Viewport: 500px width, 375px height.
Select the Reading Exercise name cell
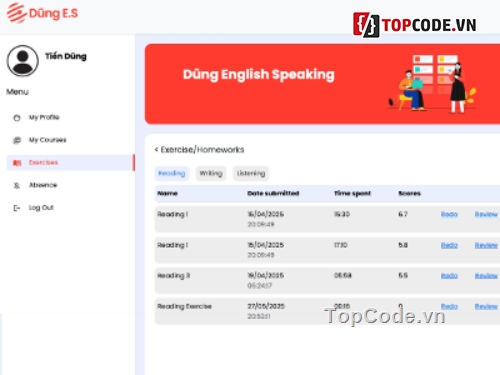tap(184, 306)
